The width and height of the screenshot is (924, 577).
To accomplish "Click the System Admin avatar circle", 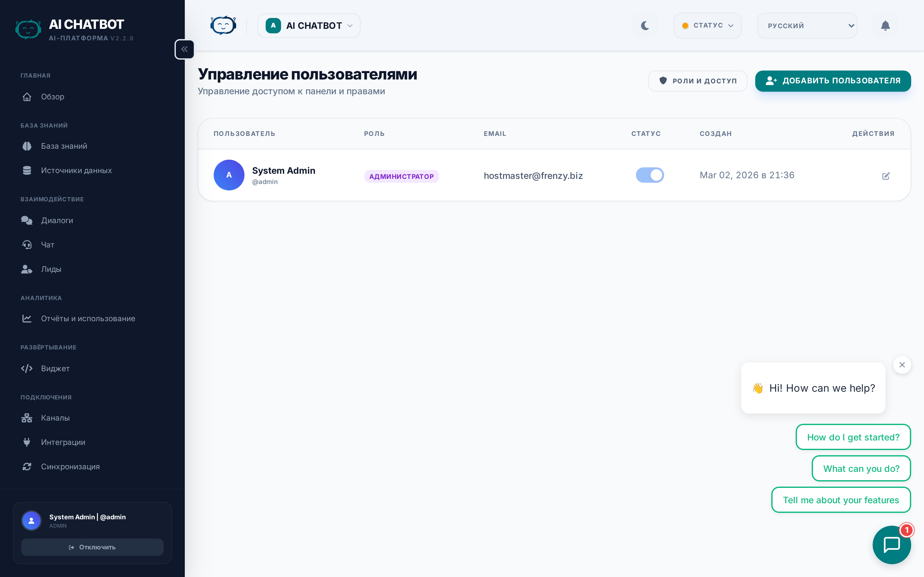I will click(229, 175).
